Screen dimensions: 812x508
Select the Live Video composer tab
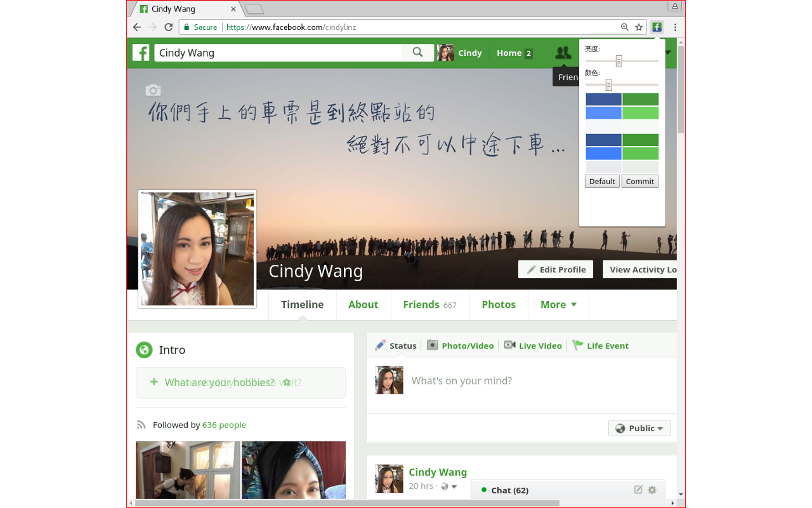[534, 345]
